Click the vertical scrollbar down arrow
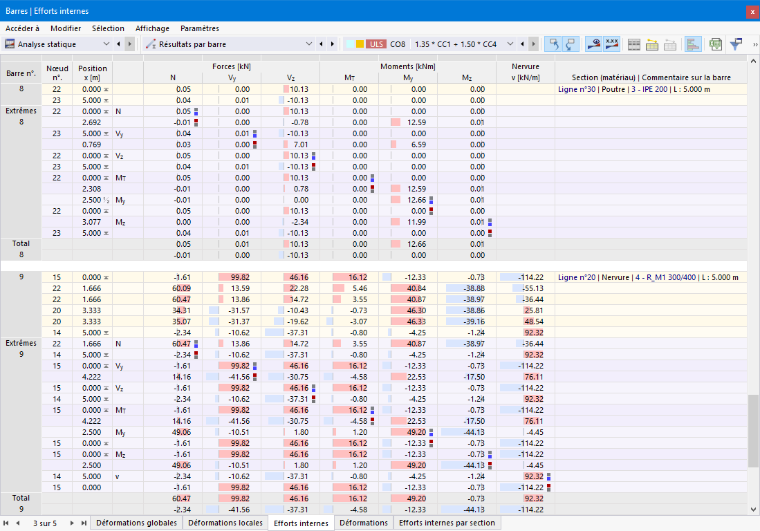Screen dimensions: 760x531 (753, 509)
